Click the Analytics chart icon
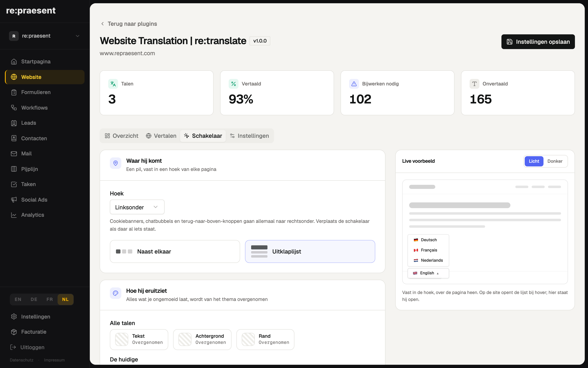The height and width of the screenshot is (368, 588). coord(14,215)
